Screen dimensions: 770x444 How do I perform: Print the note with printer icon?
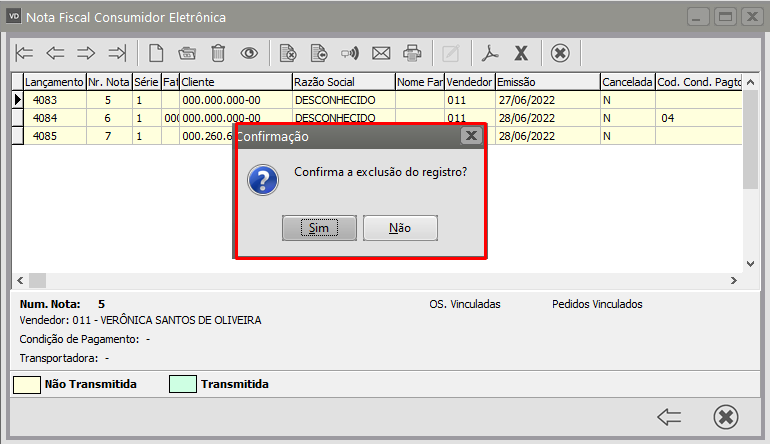(412, 53)
